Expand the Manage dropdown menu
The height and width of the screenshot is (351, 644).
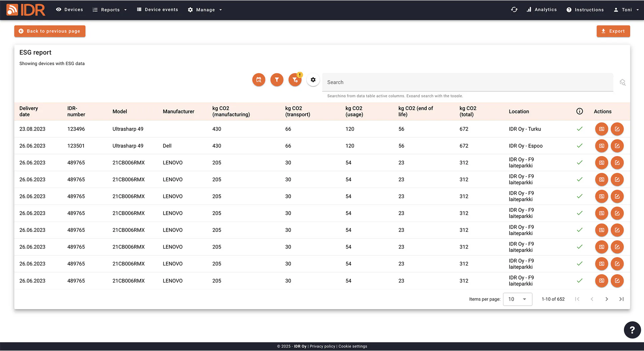coord(205,10)
